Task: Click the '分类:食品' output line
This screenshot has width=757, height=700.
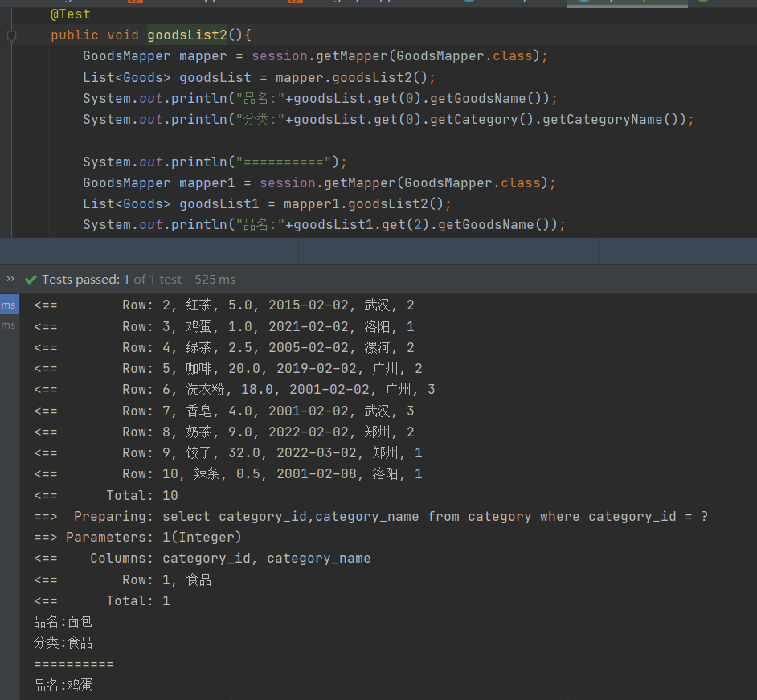Action: [63, 643]
